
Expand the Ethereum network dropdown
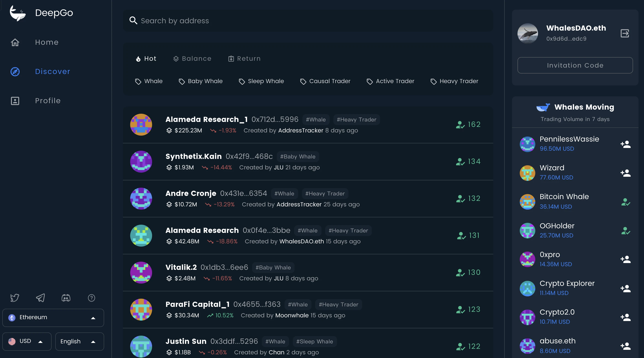tap(53, 318)
